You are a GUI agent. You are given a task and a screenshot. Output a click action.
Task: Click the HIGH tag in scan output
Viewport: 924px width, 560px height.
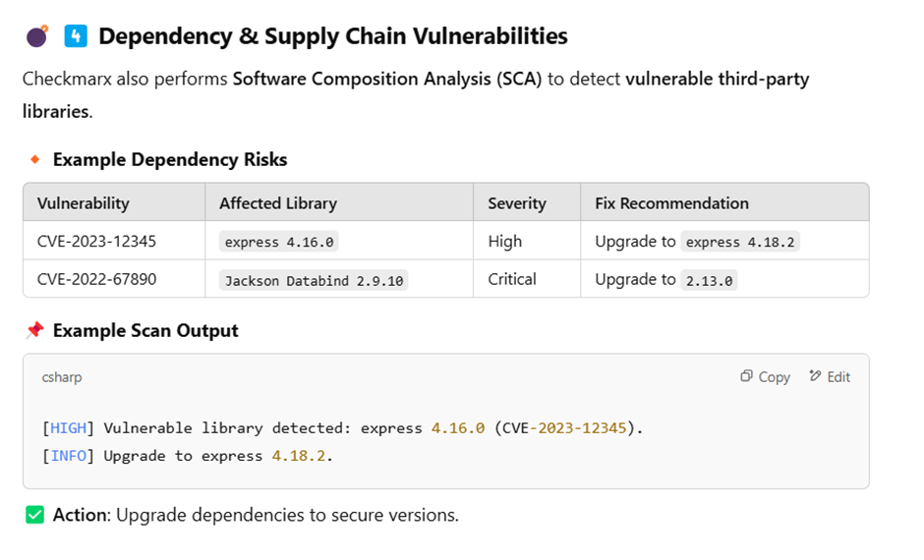69,428
